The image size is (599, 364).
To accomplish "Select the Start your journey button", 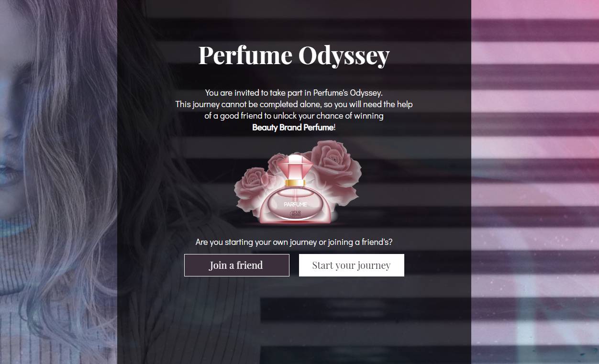I will [x=351, y=265].
